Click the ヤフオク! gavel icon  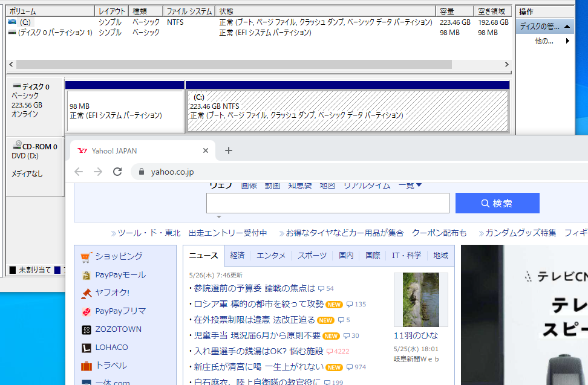[87, 293]
